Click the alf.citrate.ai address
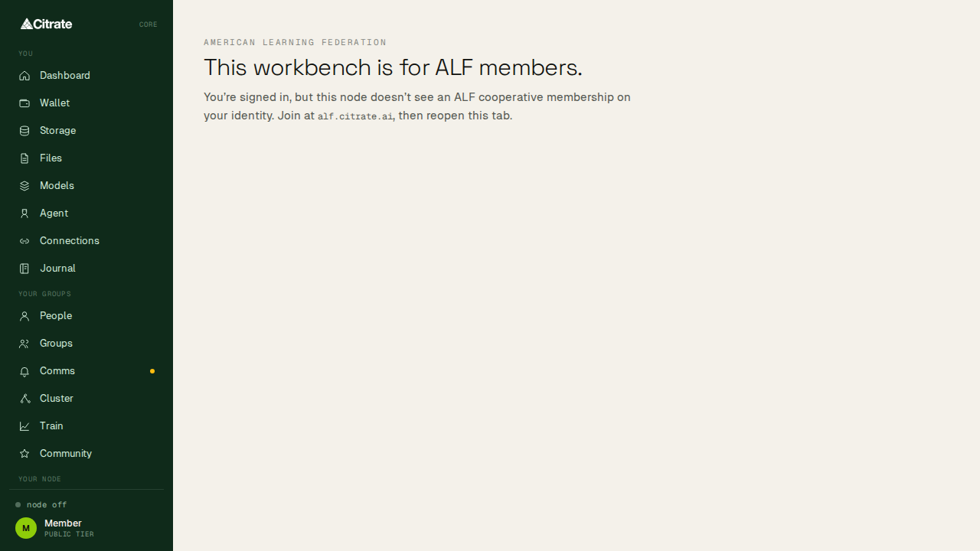The image size is (980, 551). (355, 116)
